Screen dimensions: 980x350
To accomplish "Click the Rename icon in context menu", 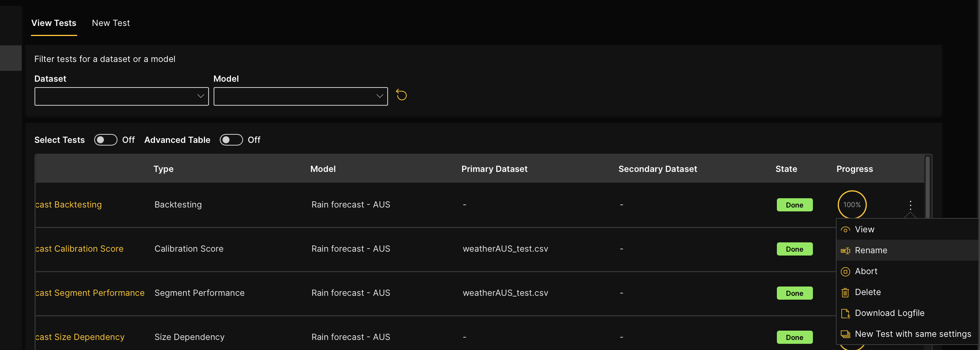I will tap(845, 251).
